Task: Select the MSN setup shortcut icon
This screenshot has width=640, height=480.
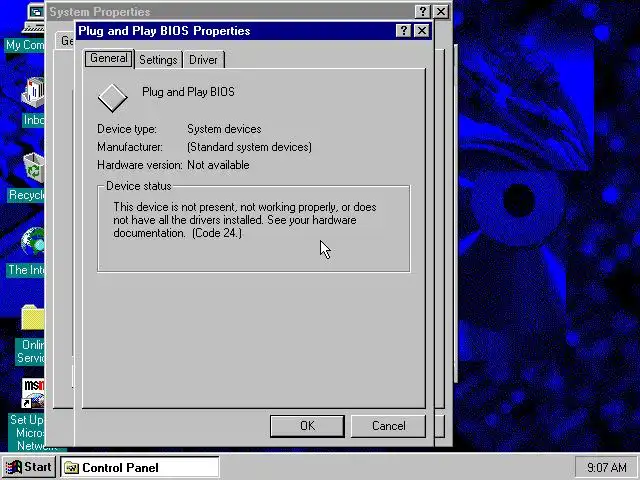Action: pyautogui.click(x=33, y=393)
